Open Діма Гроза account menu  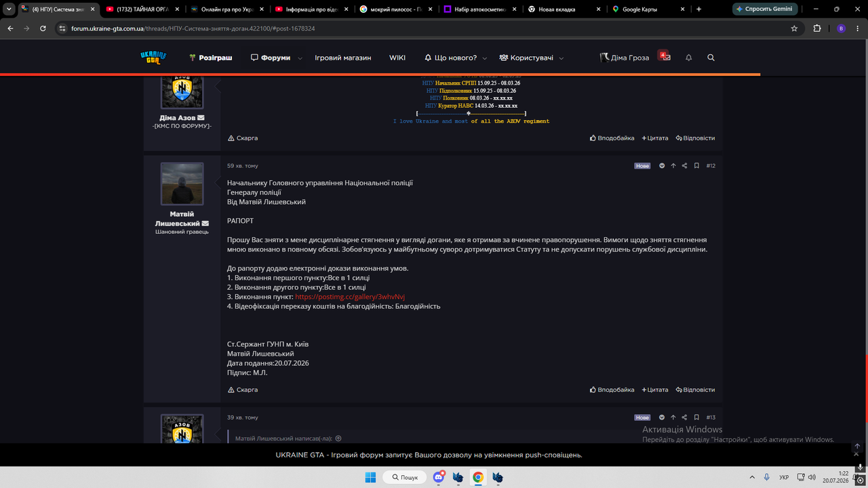(x=625, y=58)
